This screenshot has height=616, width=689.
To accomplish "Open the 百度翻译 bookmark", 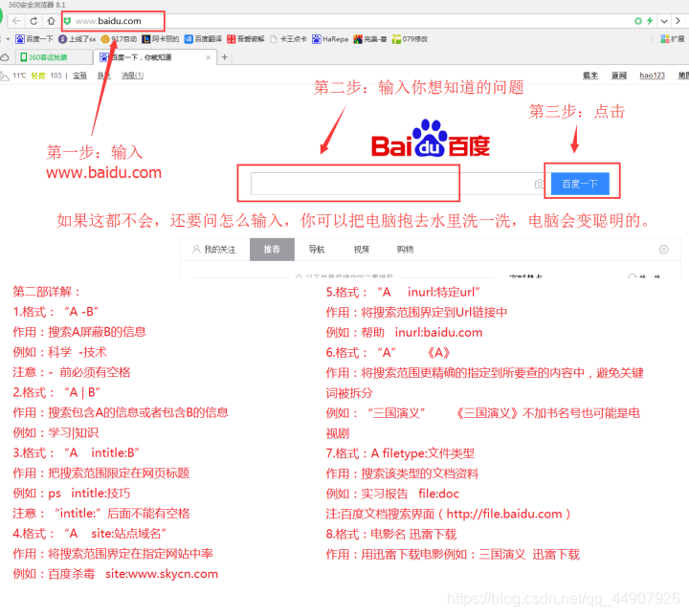I will [203, 39].
